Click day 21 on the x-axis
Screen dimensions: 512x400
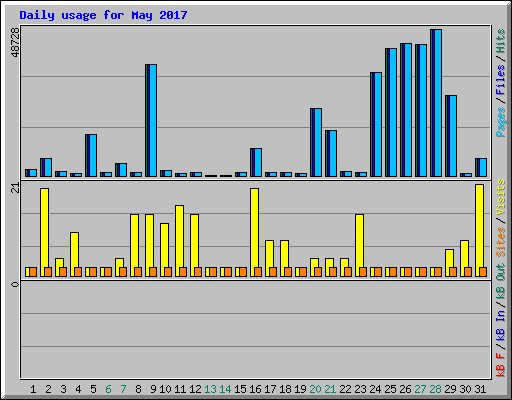[x=330, y=389]
